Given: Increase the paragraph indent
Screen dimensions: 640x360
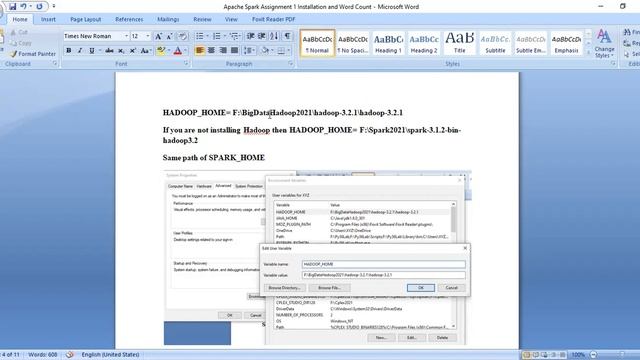Looking at the screenshot, I should coord(262,36).
